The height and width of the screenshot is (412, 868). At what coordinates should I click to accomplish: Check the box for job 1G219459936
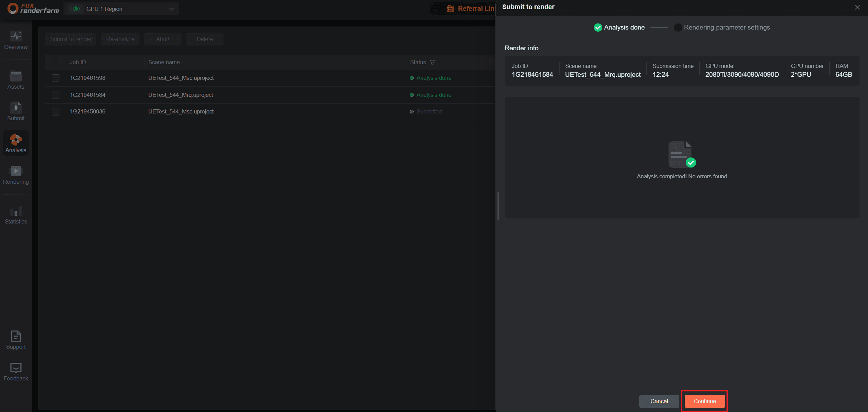click(x=56, y=112)
